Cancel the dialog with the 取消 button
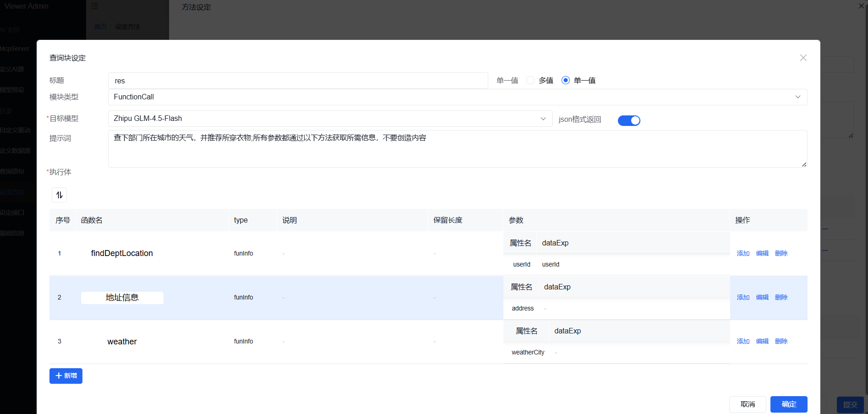The width and height of the screenshot is (868, 414). (x=748, y=404)
